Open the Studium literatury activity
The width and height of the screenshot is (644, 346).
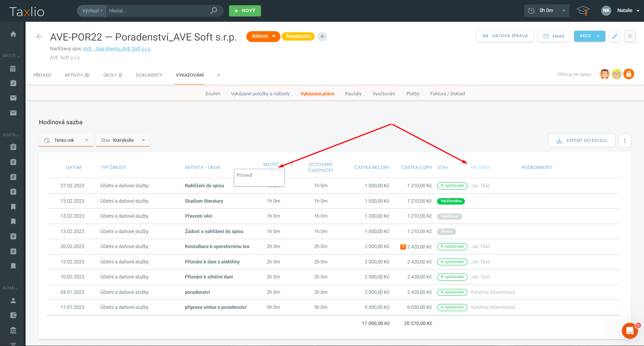[x=204, y=201]
